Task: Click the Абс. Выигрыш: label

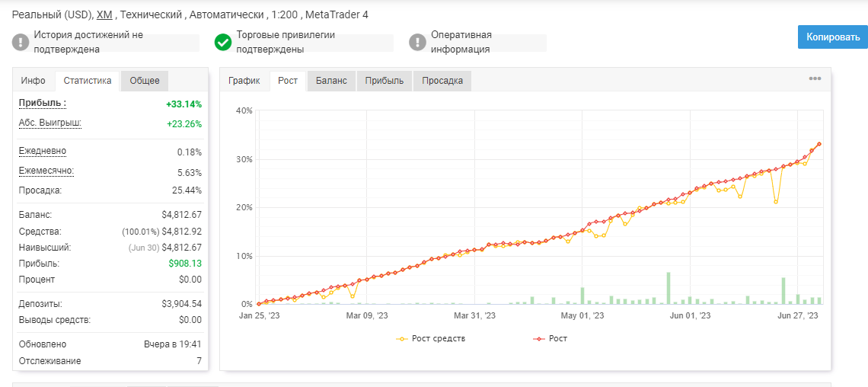Action: pyautogui.click(x=50, y=123)
